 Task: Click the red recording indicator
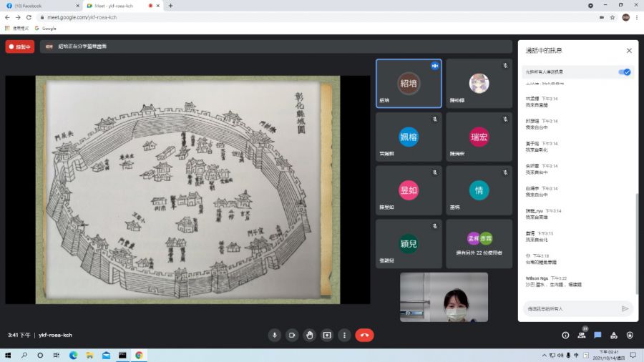(20, 47)
